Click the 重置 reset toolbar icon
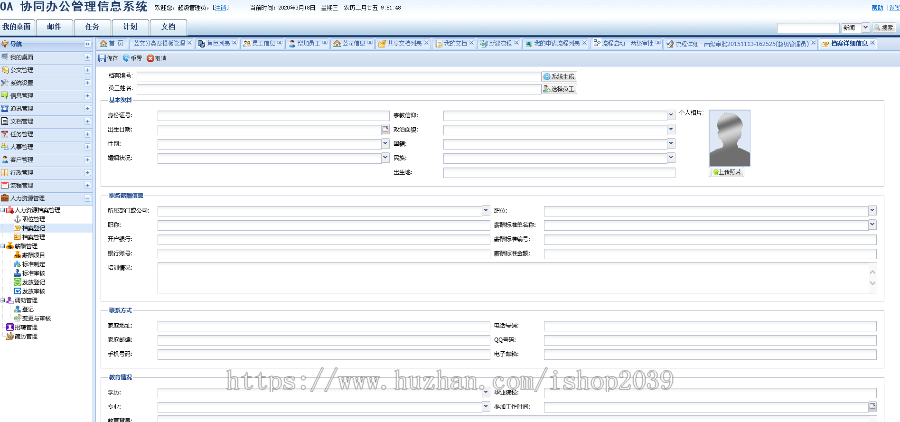 coord(126,59)
